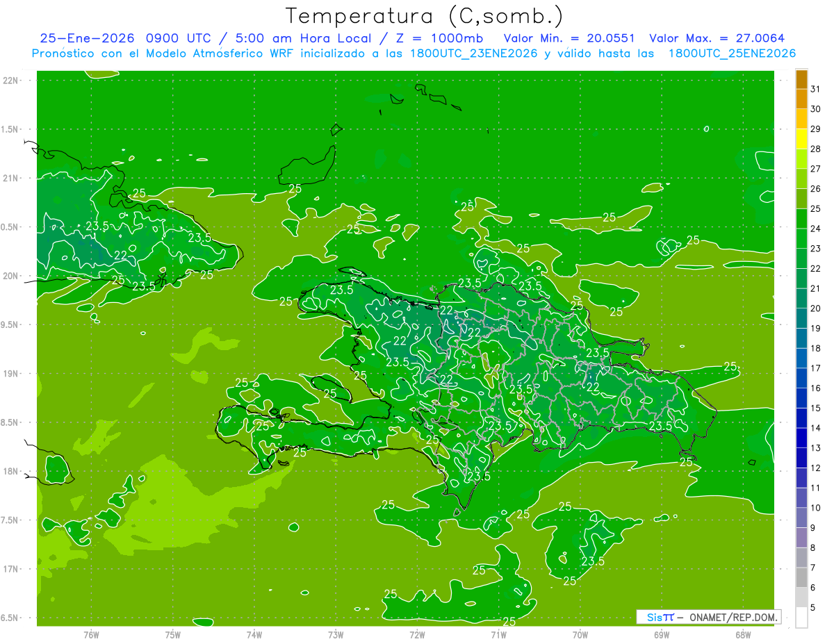Click the 71W longitude axis label
The width and height of the screenshot is (834, 644).
[498, 635]
